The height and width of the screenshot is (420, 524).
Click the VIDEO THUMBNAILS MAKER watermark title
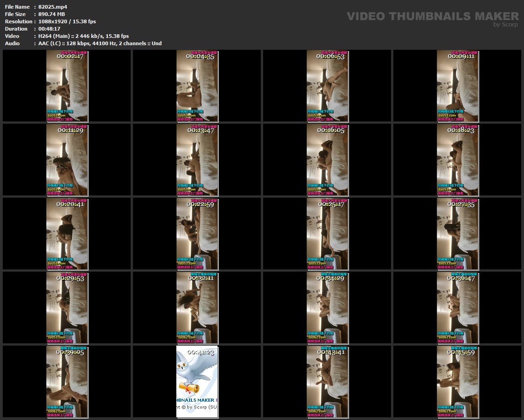pos(433,16)
